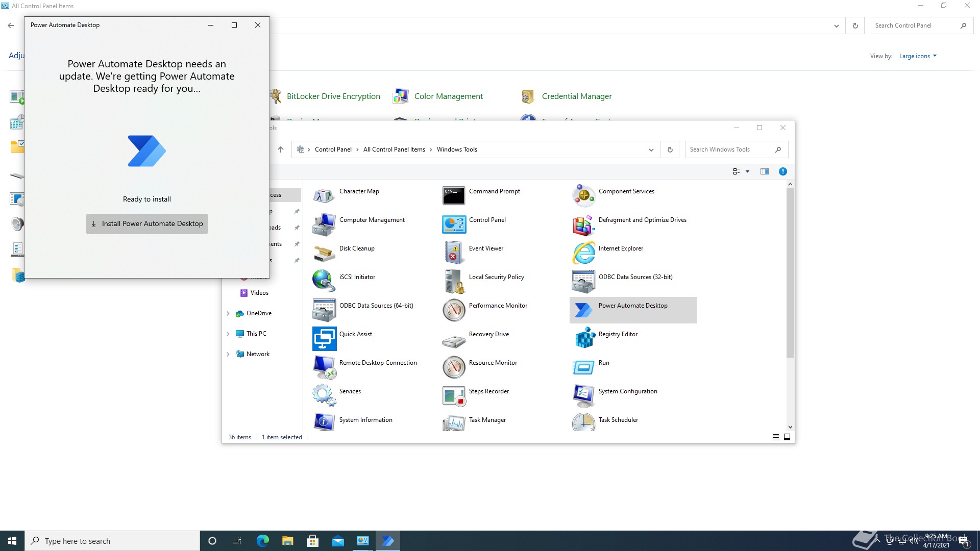The width and height of the screenshot is (980, 551).
Task: Focus the Search Windows Tools field
Action: click(x=737, y=149)
